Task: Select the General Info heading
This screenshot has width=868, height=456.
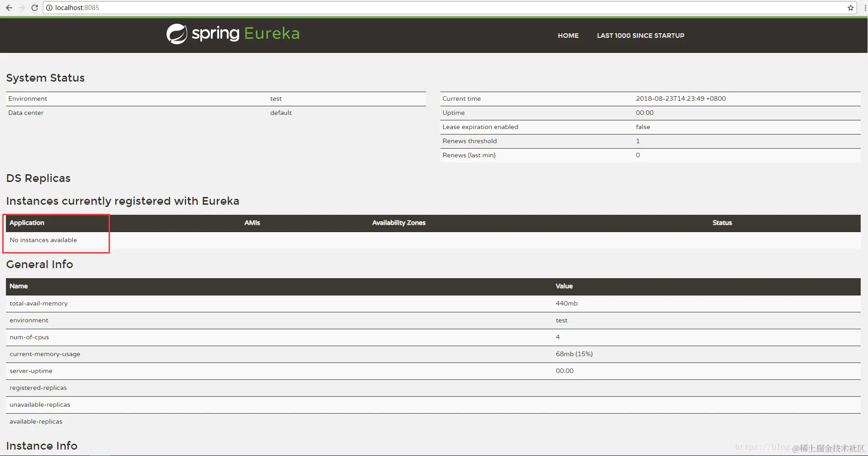Action: (x=39, y=264)
